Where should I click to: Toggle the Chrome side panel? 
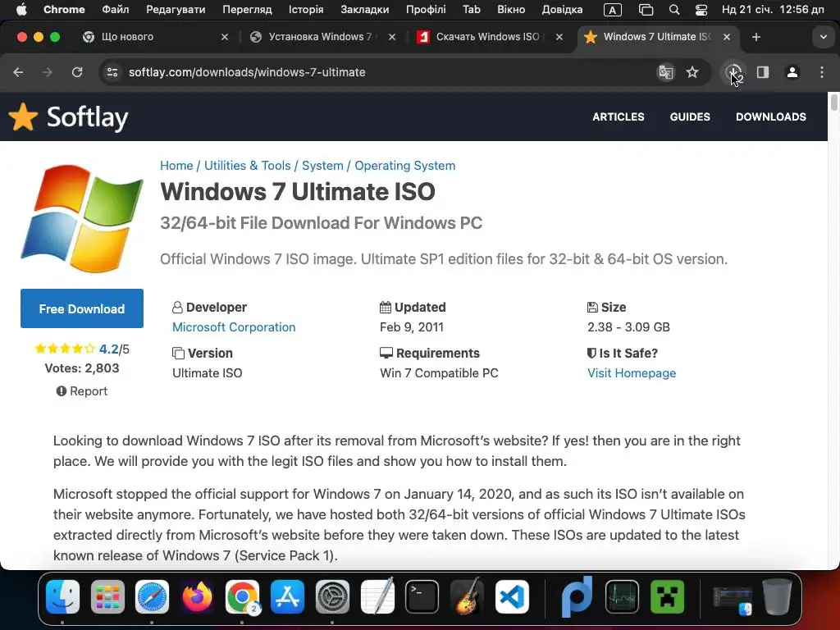coord(763,72)
